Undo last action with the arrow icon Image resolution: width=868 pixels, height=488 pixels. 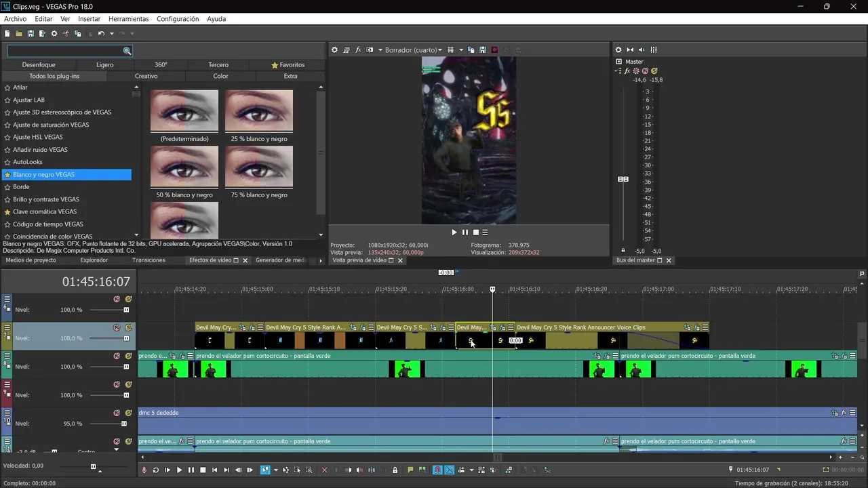[x=101, y=33]
